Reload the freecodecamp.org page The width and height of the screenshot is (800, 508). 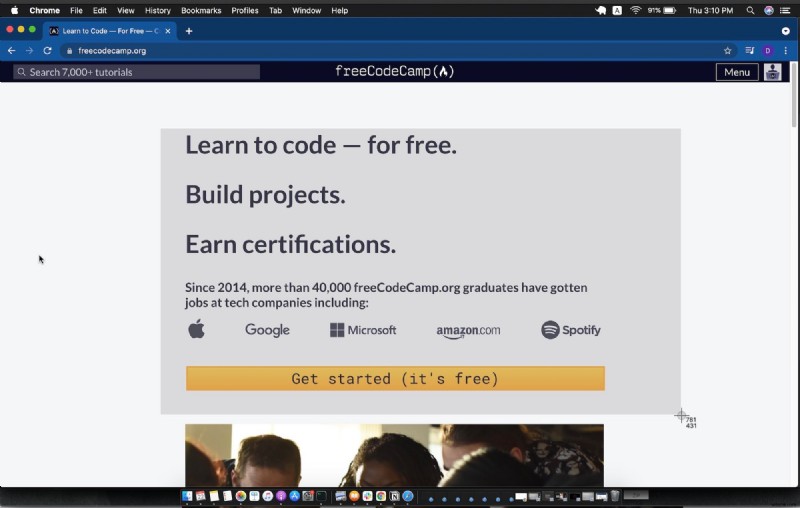(47, 50)
